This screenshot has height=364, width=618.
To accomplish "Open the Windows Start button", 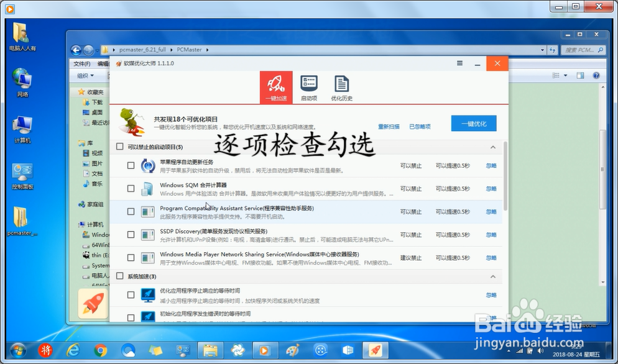I will 18,350.
